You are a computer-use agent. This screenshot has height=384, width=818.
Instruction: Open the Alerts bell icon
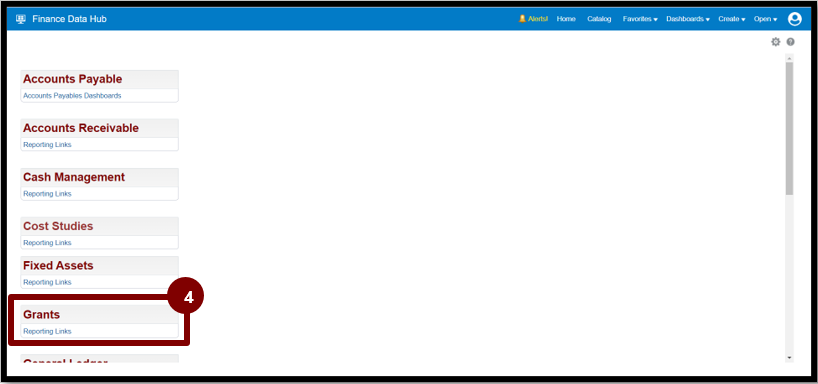(522, 19)
